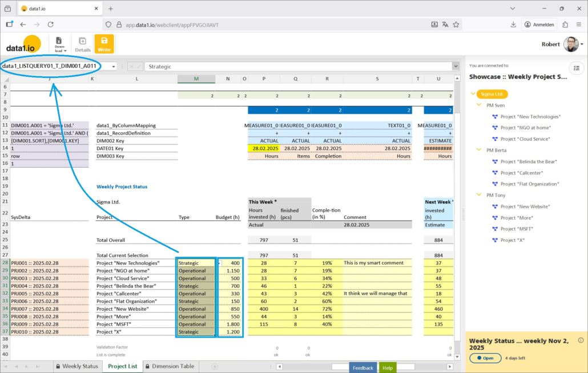
Task: Collapse the PM Sven branch
Action: coord(479,106)
